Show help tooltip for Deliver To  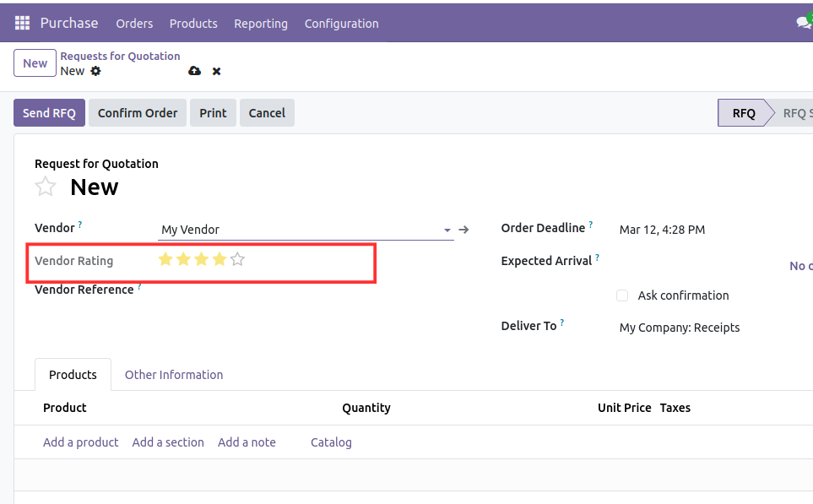pos(562,322)
